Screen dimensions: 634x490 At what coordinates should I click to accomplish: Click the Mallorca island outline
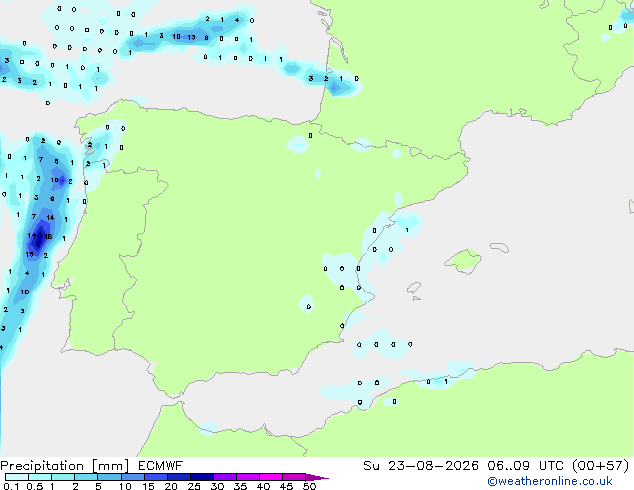tap(464, 261)
